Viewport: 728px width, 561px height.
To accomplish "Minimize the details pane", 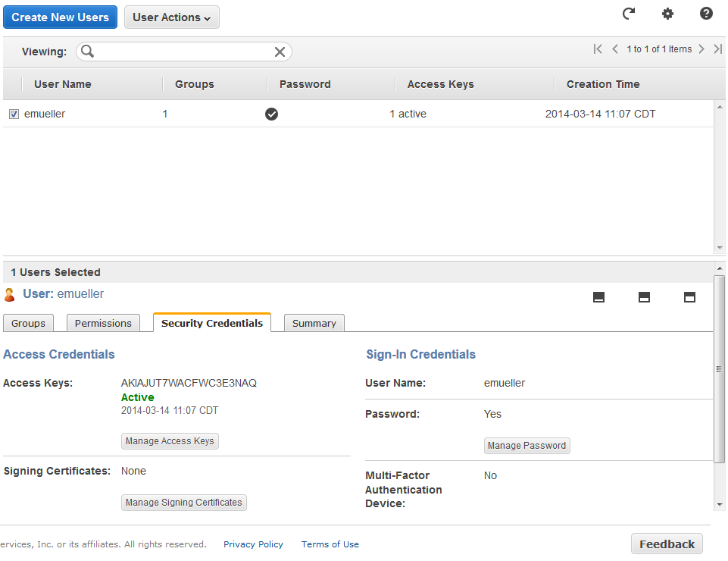I will 598,297.
